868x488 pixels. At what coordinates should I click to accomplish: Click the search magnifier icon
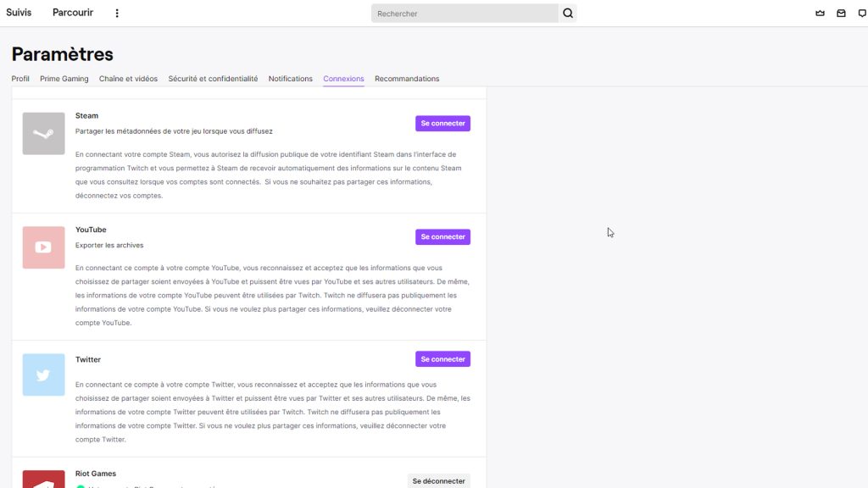(567, 13)
